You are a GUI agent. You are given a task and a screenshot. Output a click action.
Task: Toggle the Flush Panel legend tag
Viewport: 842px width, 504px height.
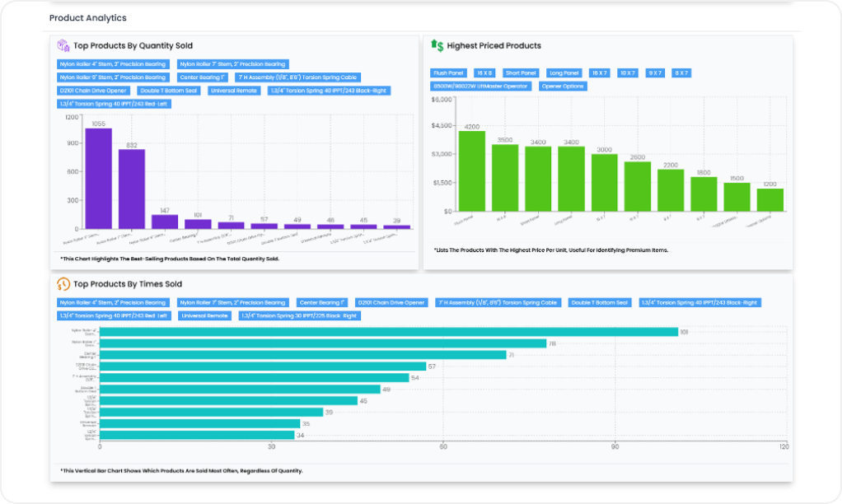pyautogui.click(x=449, y=73)
